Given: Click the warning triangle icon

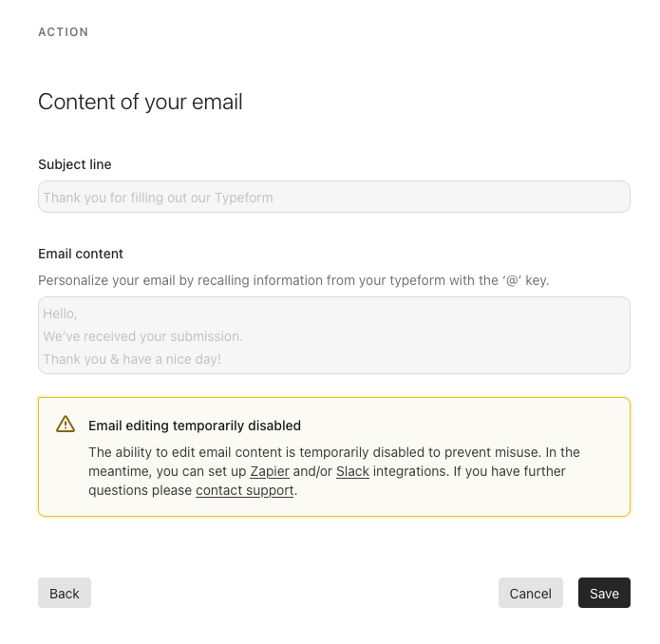Looking at the screenshot, I should [66, 425].
